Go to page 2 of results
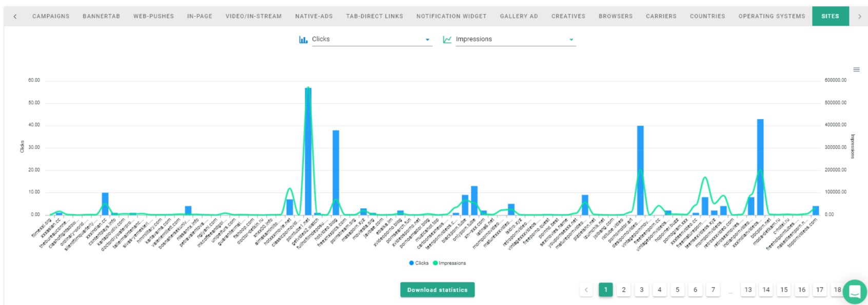This screenshot has width=868, height=305. click(623, 290)
